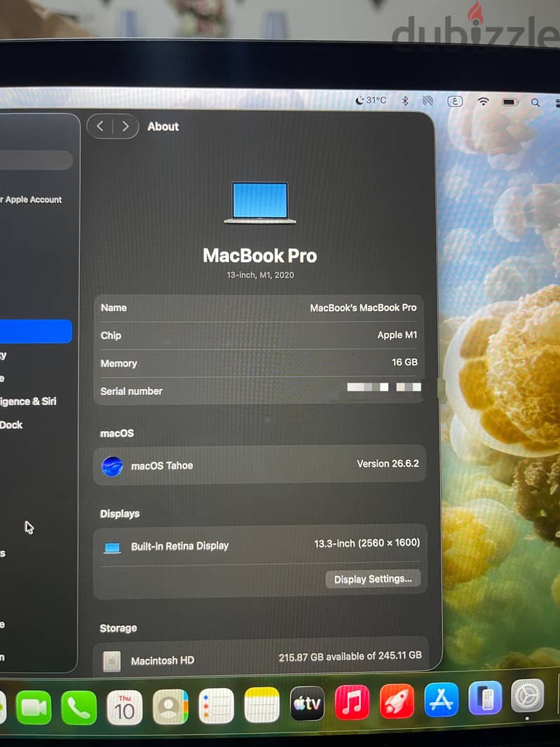
Task: Click the About title heading
Action: point(163,126)
